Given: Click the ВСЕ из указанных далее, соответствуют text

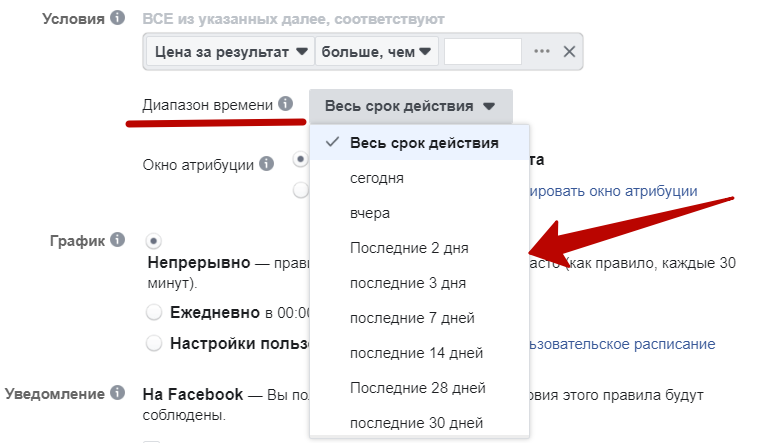Looking at the screenshot, I should click(x=293, y=19).
